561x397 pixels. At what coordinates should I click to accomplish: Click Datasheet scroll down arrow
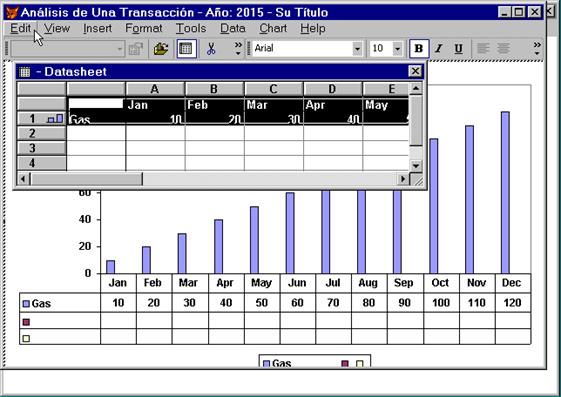(x=416, y=166)
